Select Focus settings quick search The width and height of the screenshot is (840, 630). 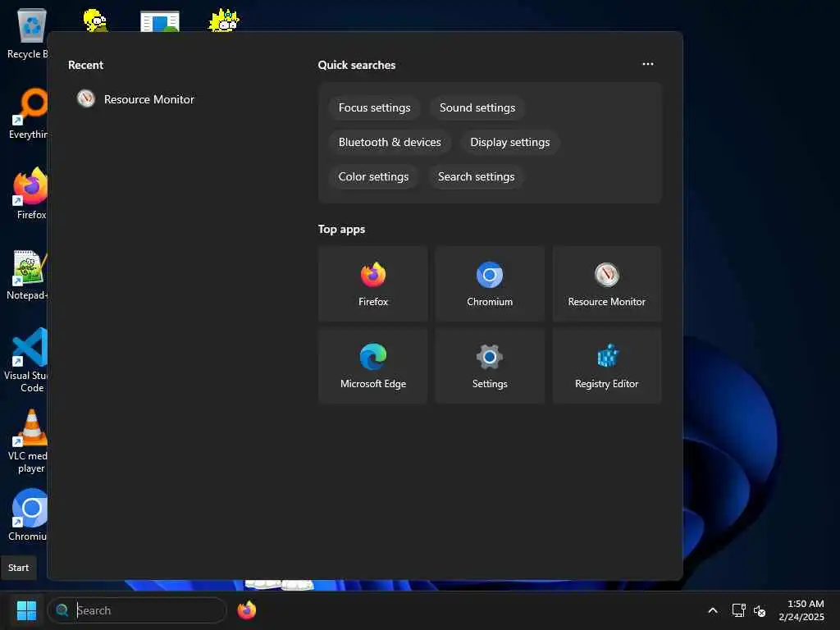pos(374,107)
